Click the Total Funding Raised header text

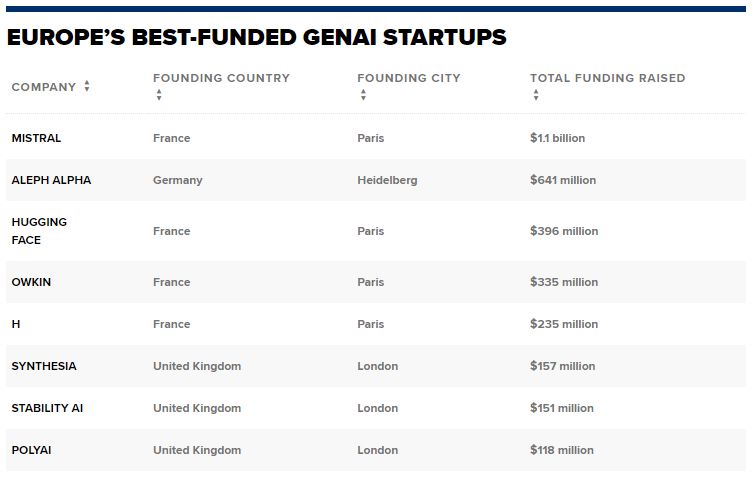607,78
